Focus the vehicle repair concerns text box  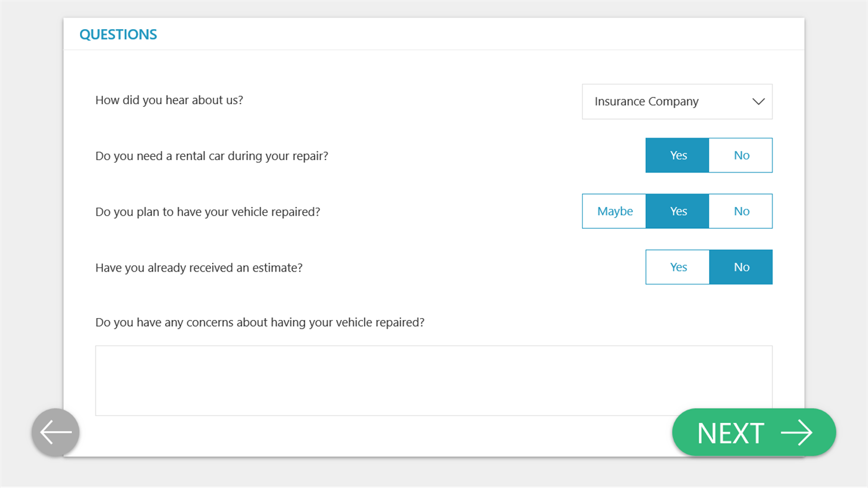pyautogui.click(x=433, y=380)
